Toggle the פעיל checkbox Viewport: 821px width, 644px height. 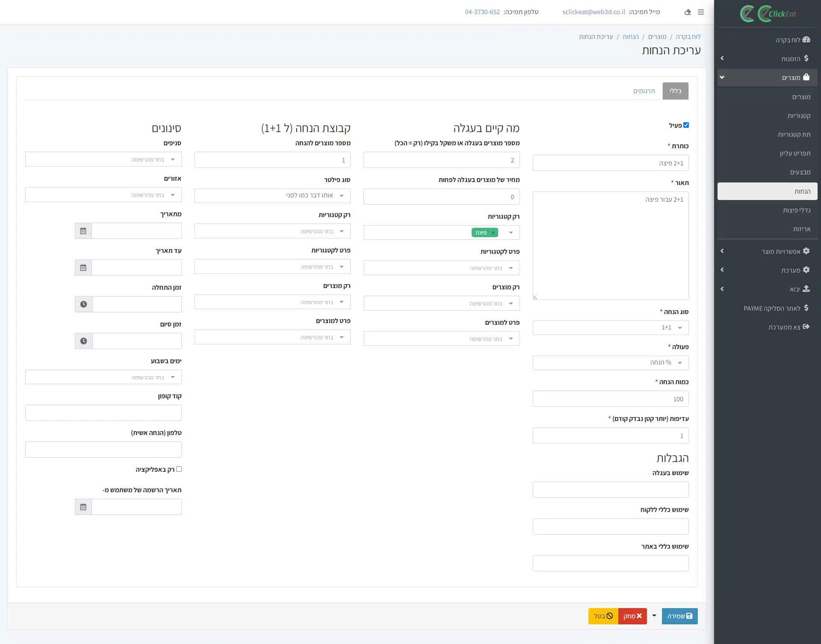(x=686, y=125)
